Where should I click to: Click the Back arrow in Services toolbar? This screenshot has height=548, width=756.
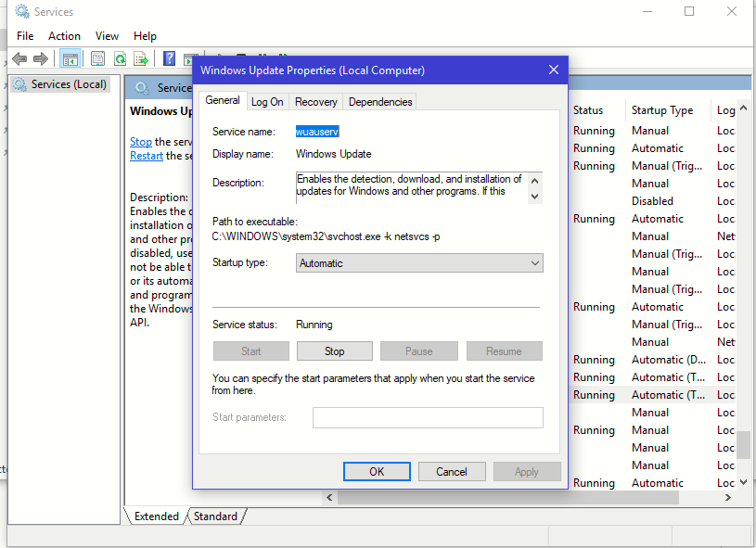pos(19,58)
